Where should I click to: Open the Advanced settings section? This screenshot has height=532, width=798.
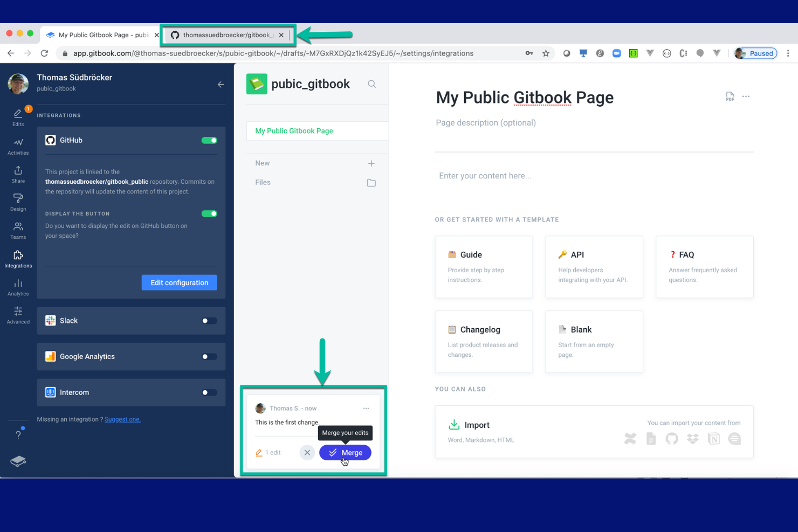[18, 315]
